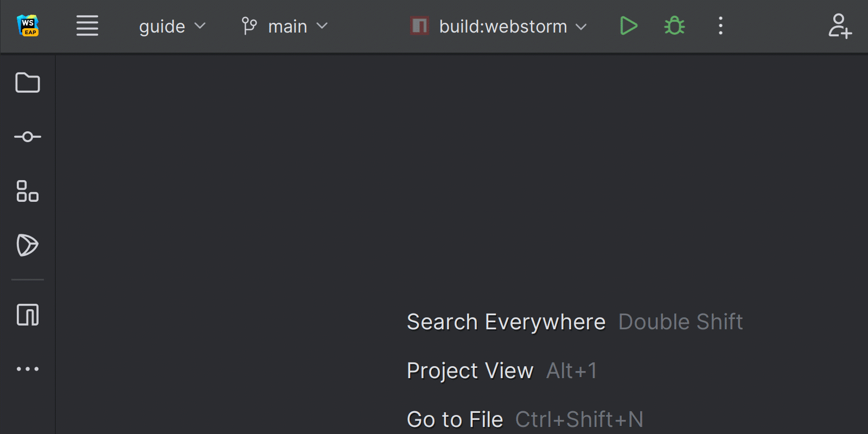Open the hamburger main menu
The image size is (868, 434).
pyautogui.click(x=87, y=25)
